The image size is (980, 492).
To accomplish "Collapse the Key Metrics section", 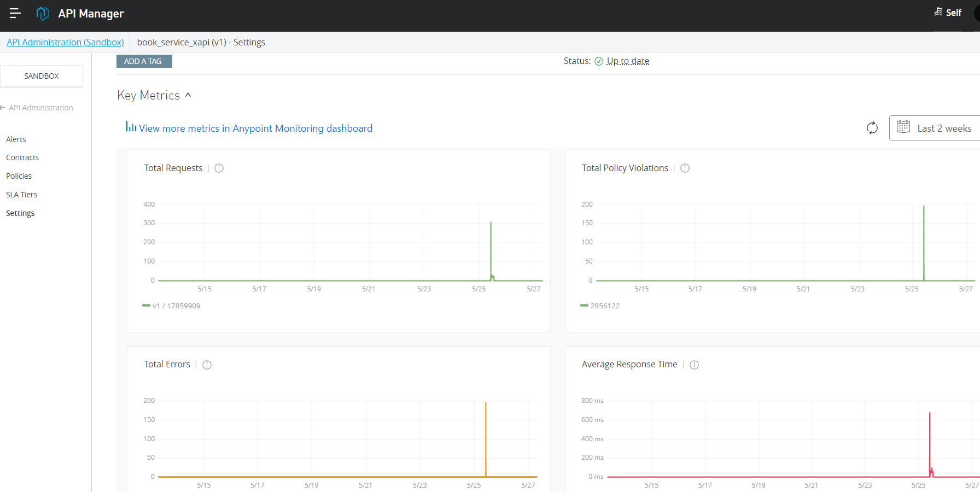I will pos(188,95).
